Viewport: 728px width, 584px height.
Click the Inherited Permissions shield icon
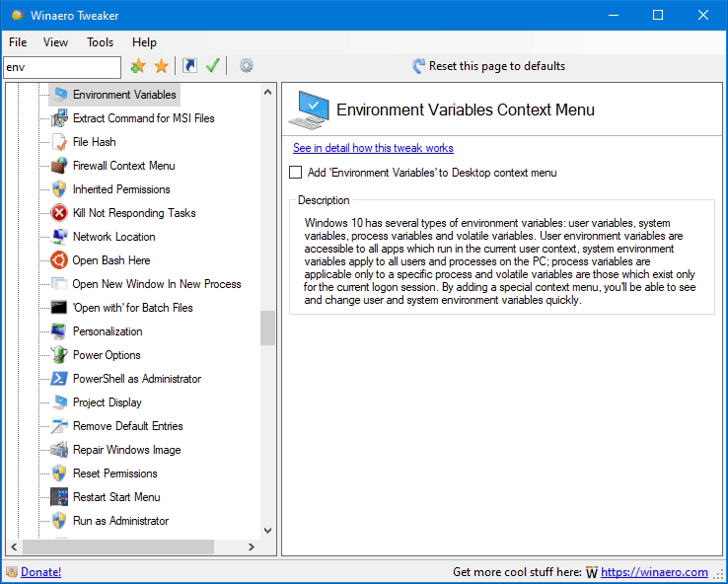pyautogui.click(x=59, y=189)
